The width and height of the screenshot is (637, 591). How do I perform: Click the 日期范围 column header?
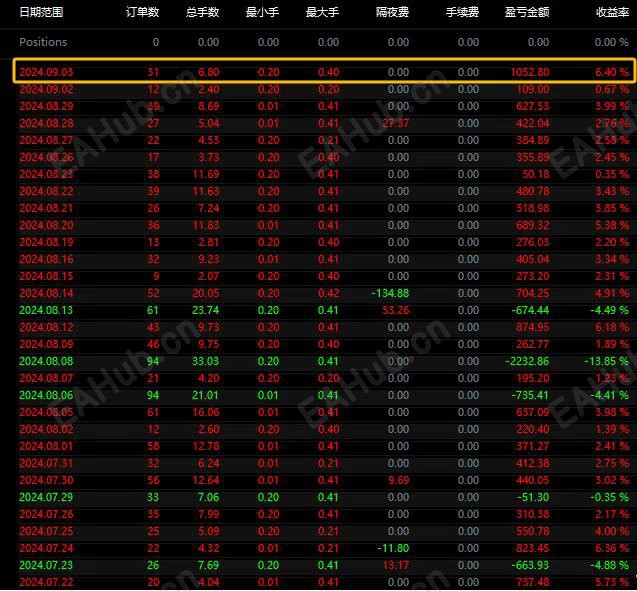(41, 12)
